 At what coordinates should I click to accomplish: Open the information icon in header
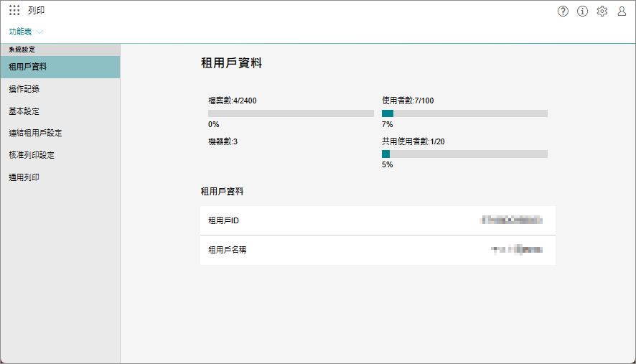(582, 11)
